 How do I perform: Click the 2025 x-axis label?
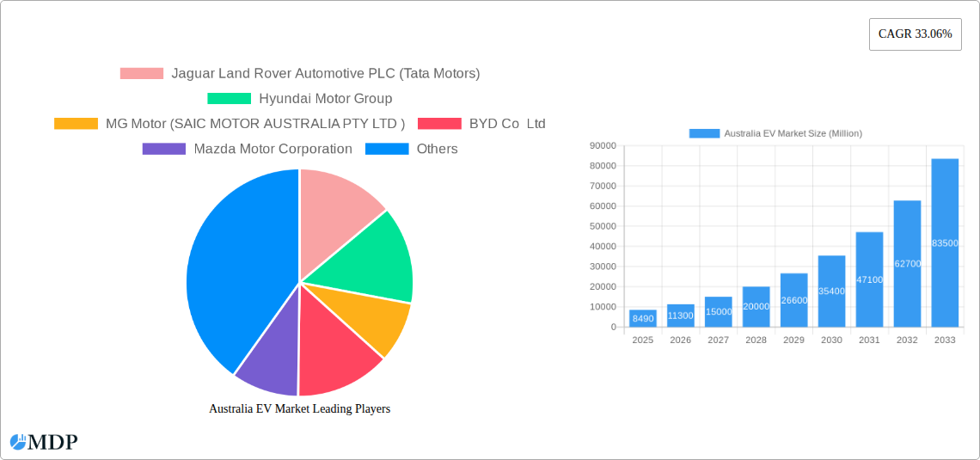(x=643, y=340)
